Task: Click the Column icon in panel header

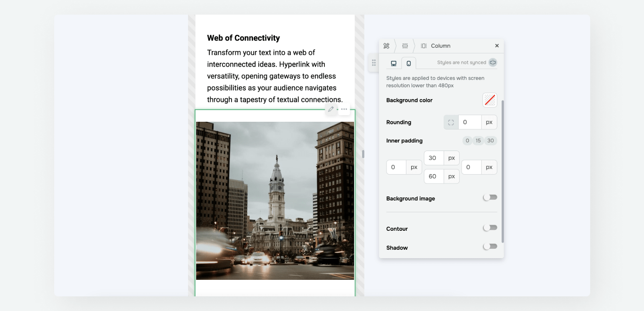Action: point(423,46)
